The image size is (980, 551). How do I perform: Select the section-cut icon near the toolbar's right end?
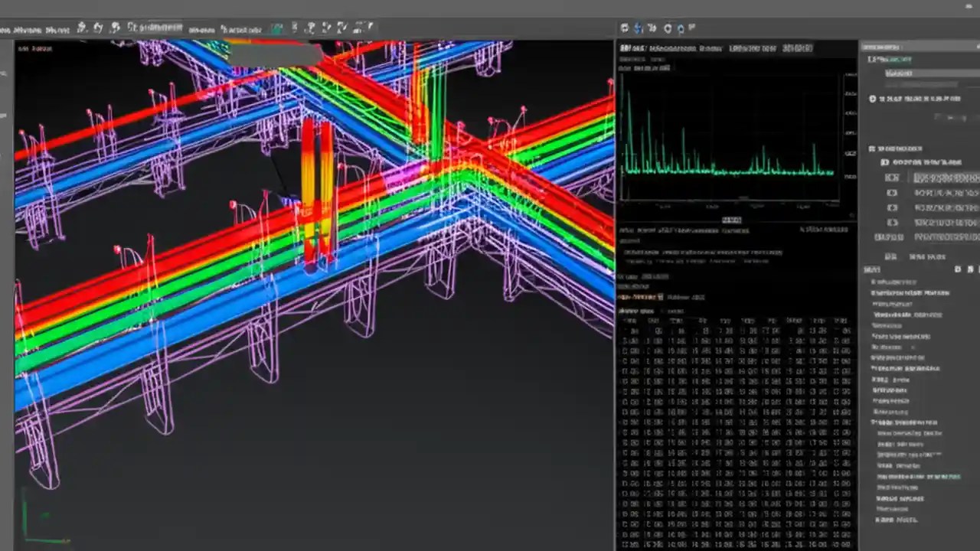360,28
